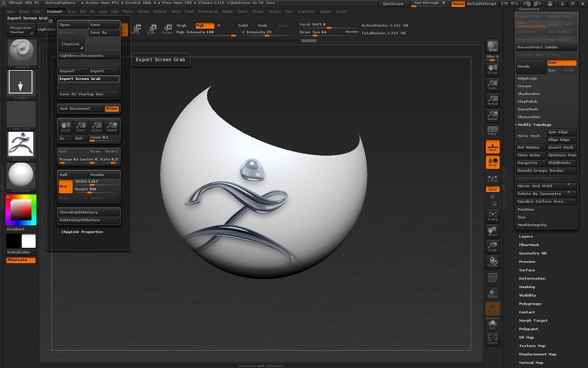
Task: Select the PolyF wireframe icon
Action: tap(493, 278)
